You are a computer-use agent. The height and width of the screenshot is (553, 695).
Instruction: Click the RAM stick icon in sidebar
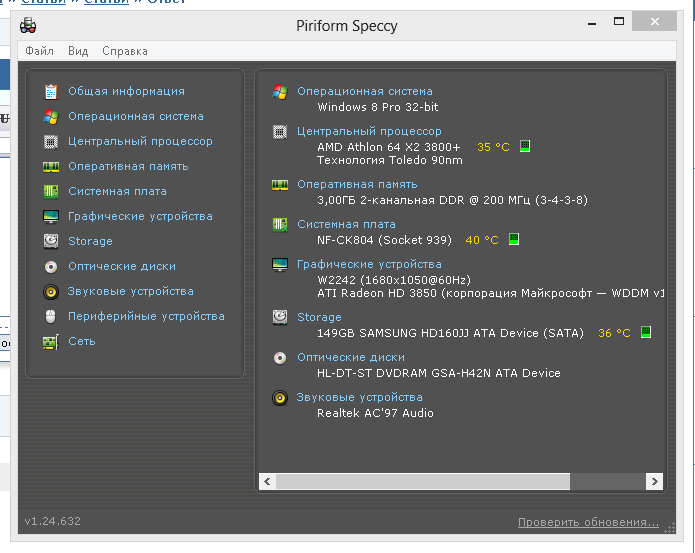point(51,167)
